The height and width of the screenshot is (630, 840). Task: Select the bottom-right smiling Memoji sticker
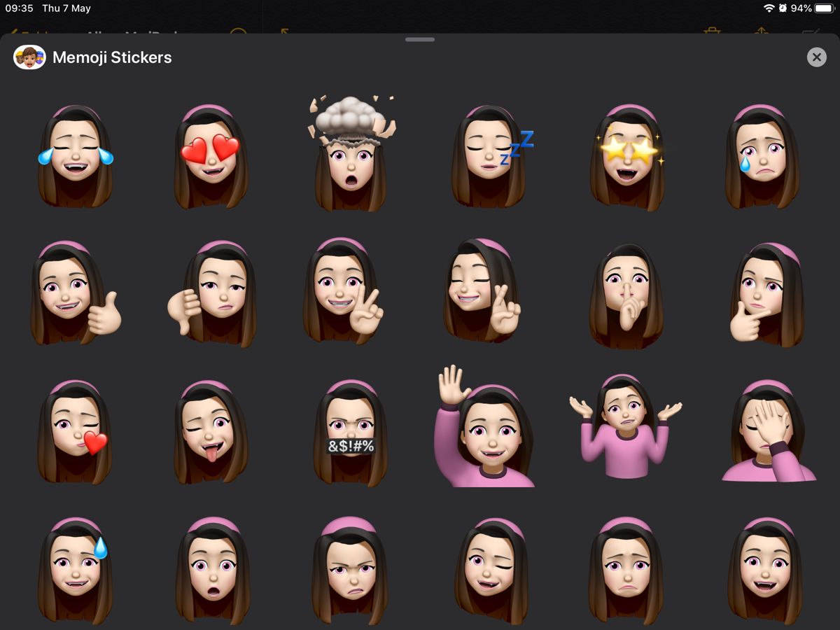(764, 570)
